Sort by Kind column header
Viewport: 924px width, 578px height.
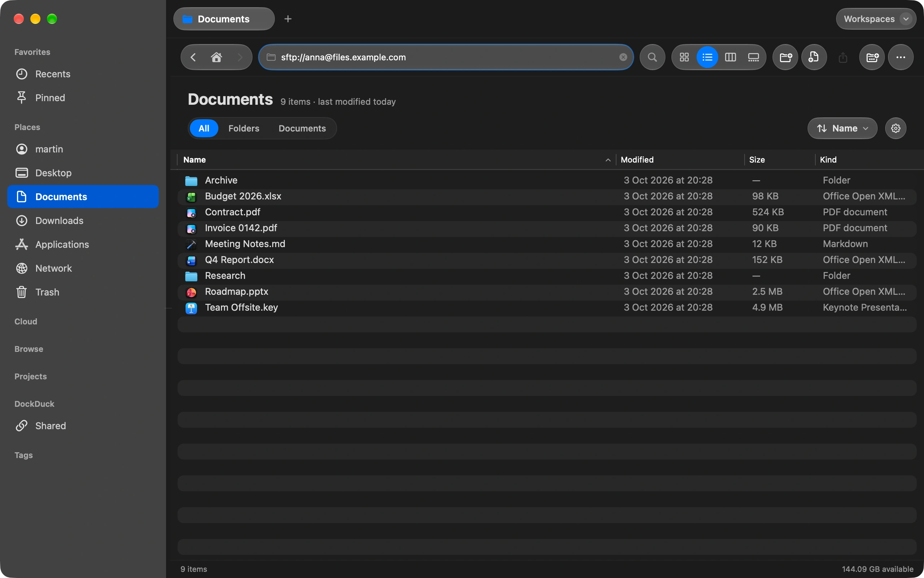point(867,160)
